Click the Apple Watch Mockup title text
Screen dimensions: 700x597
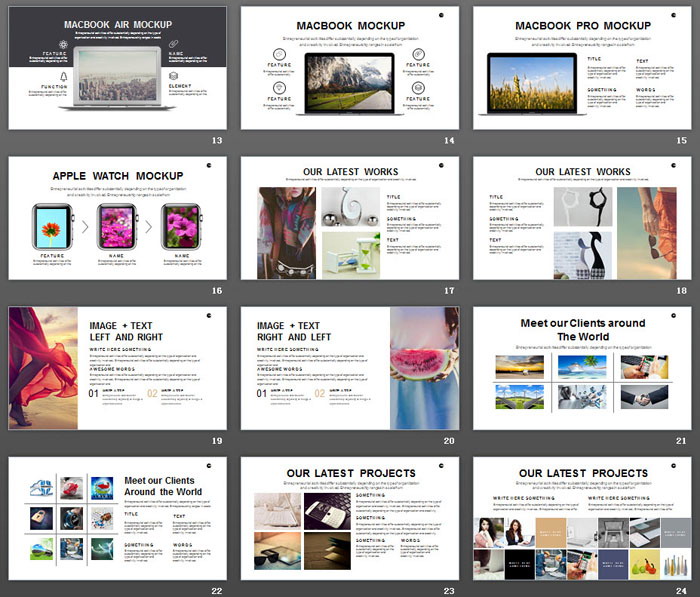click(117, 176)
